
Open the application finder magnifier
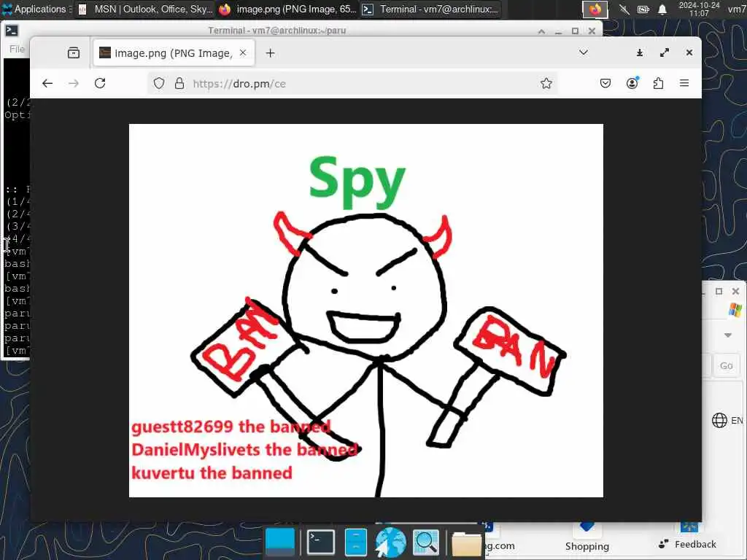[x=425, y=542]
